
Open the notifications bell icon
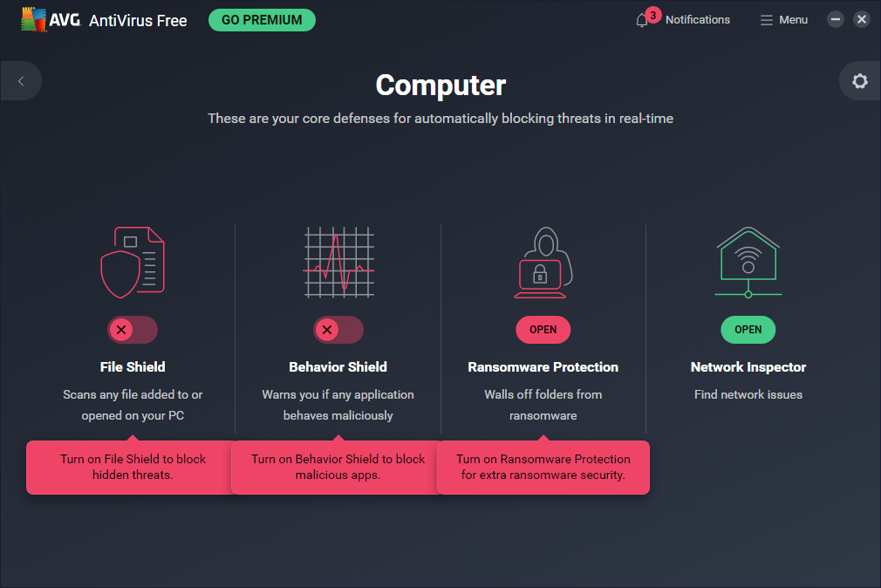click(642, 21)
